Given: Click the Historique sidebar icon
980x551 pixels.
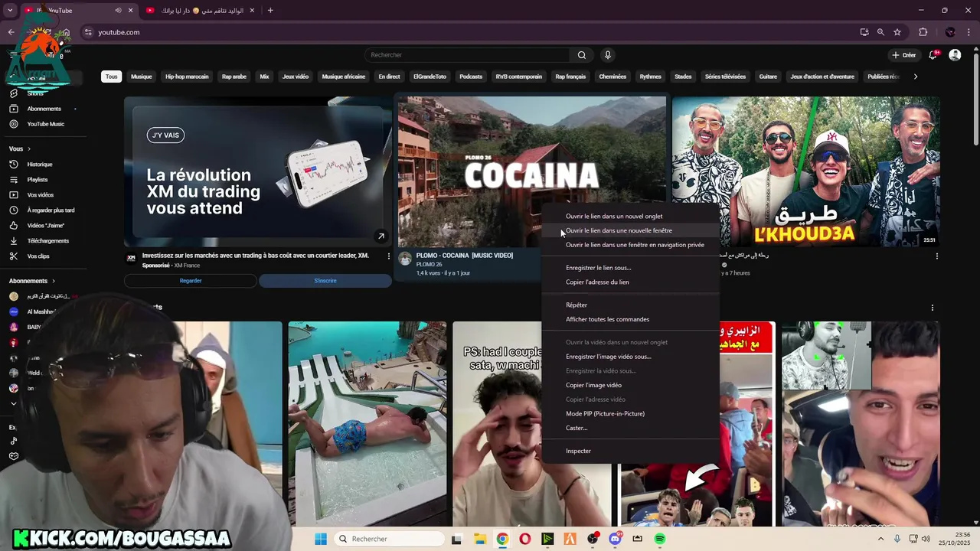Looking at the screenshot, I should tap(13, 165).
